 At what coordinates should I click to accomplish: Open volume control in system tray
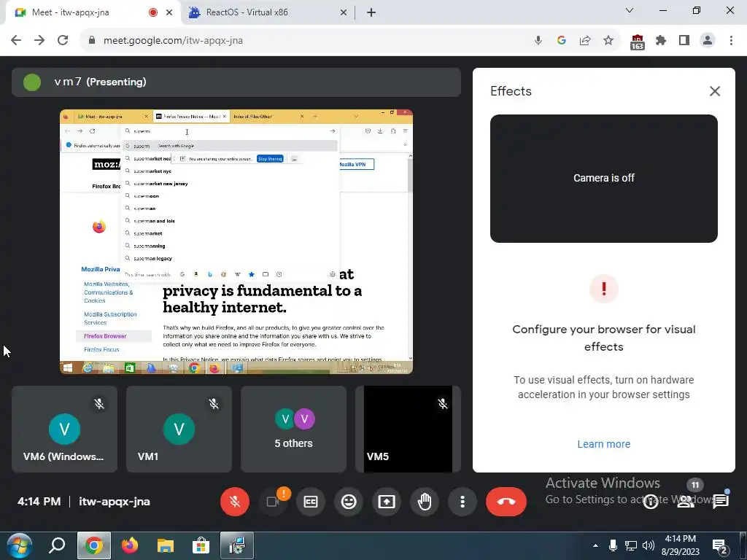click(648, 545)
